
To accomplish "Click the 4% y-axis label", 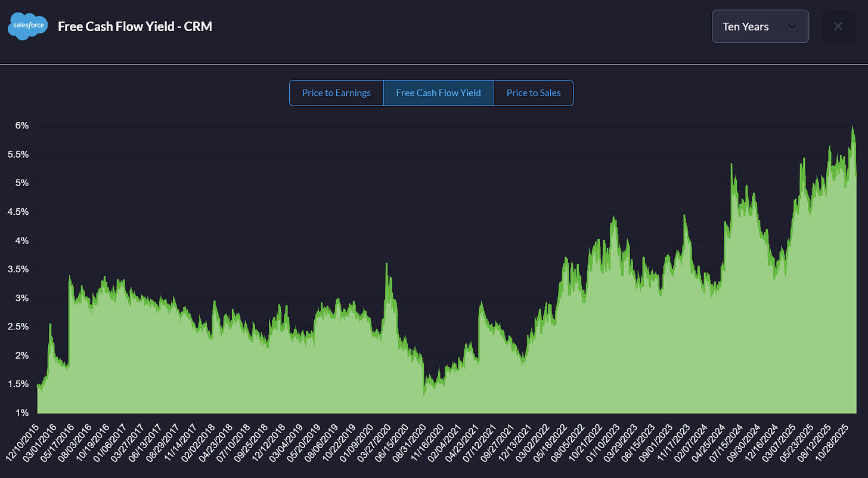I will coord(22,241).
